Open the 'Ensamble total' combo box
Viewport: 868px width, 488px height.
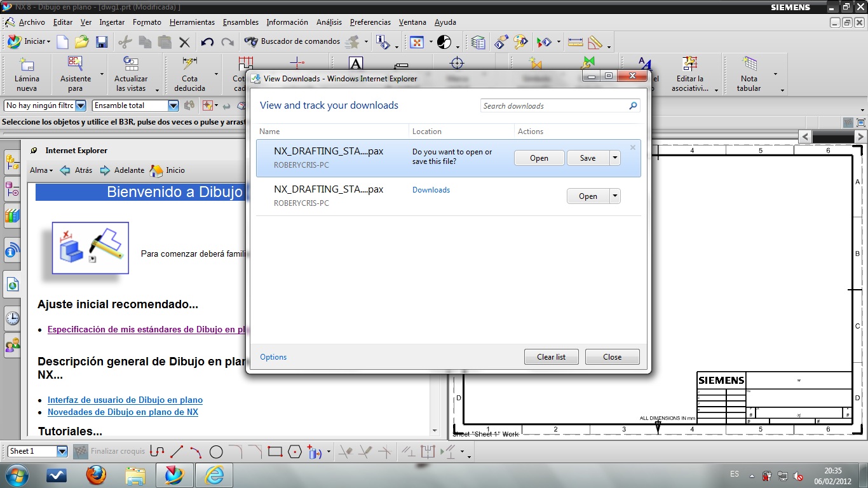(x=136, y=105)
